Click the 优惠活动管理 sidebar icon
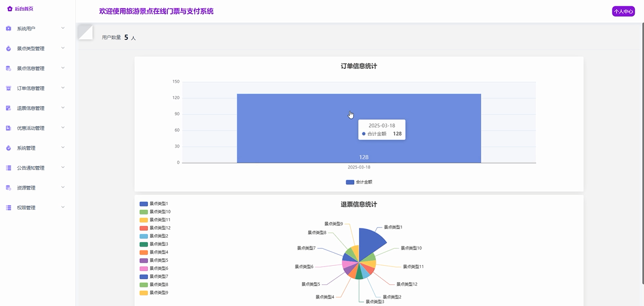The height and width of the screenshot is (306, 644). [x=9, y=128]
